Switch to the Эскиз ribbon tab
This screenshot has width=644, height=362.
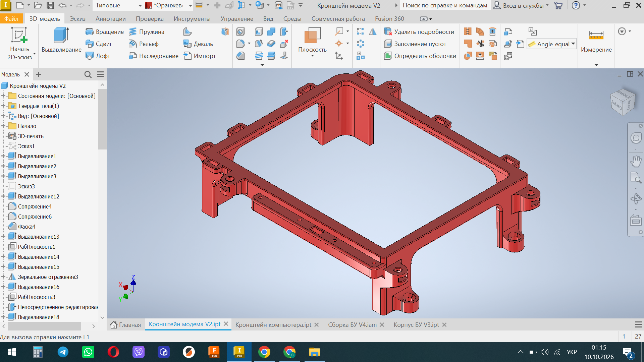(x=77, y=19)
